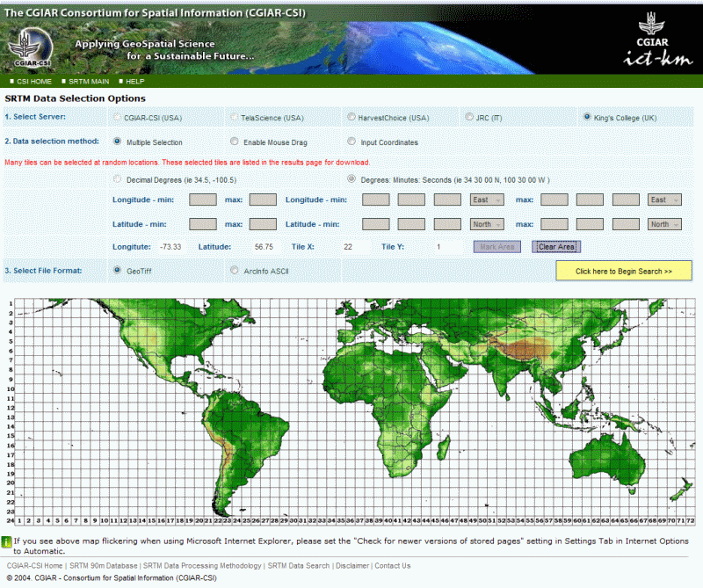The image size is (703, 588).
Task: Select Decimal Degrees coordinate format
Action: coord(117,178)
